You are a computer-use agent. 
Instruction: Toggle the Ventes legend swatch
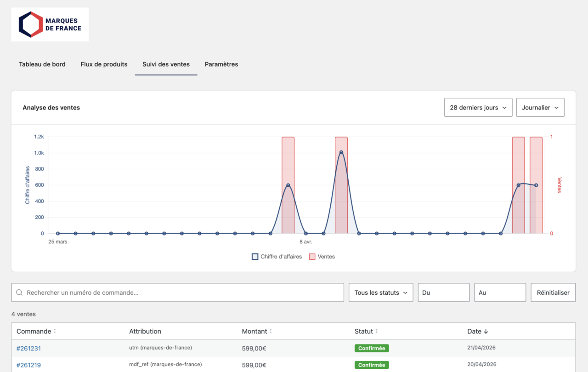(312, 257)
